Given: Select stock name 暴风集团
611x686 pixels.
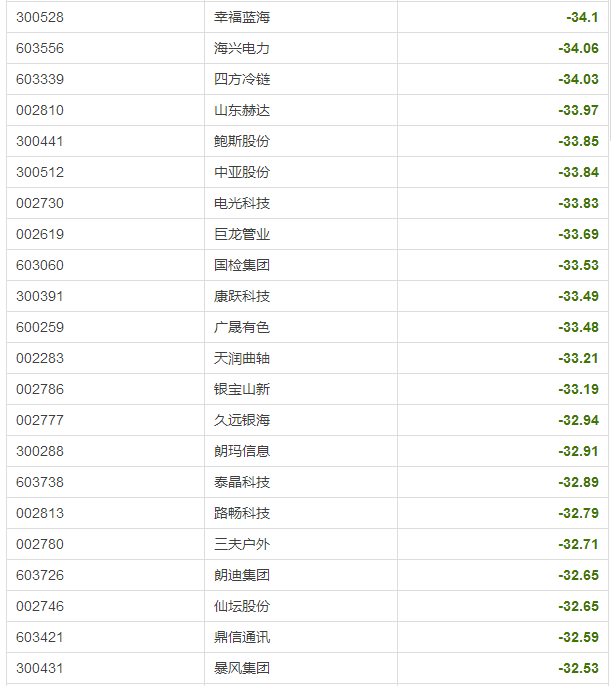Looking at the screenshot, I should pyautogui.click(x=242, y=668).
